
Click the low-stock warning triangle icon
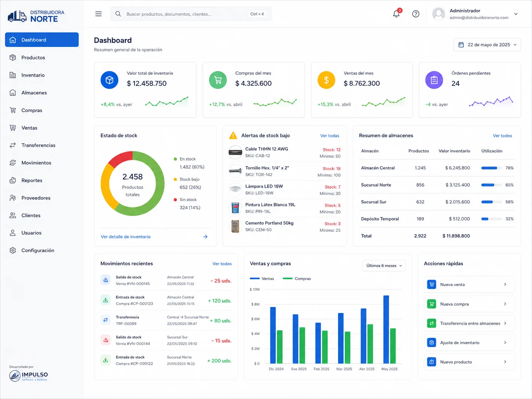click(233, 136)
